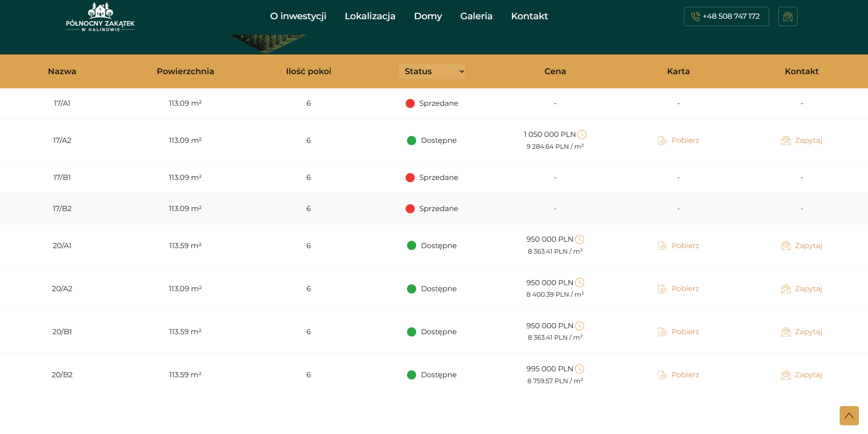868x434 pixels.
Task: Click Pobierz for house 20/A1
Action: (678, 246)
